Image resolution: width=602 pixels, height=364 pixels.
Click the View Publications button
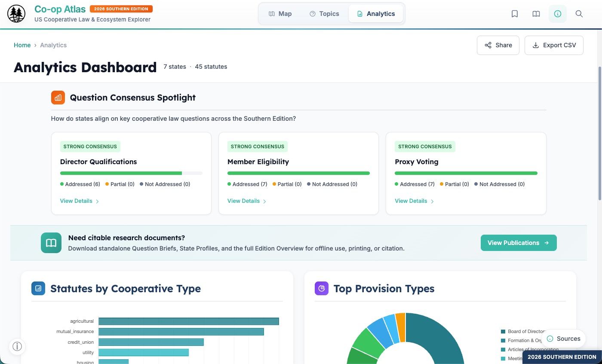pyautogui.click(x=519, y=243)
